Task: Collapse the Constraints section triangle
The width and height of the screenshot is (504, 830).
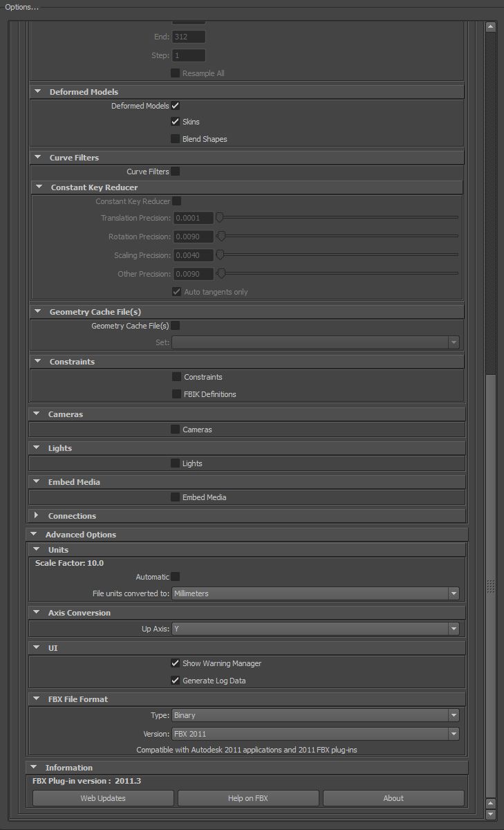Action: [37, 361]
